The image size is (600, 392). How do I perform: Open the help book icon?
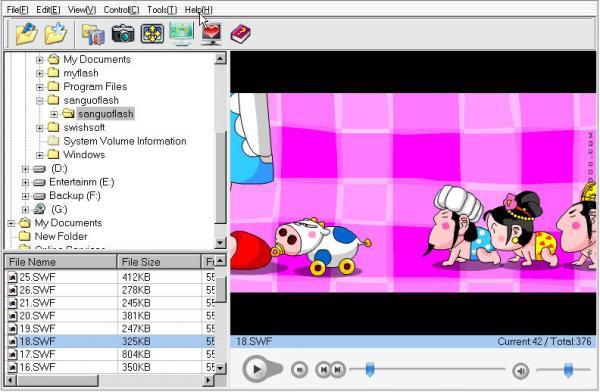(241, 34)
